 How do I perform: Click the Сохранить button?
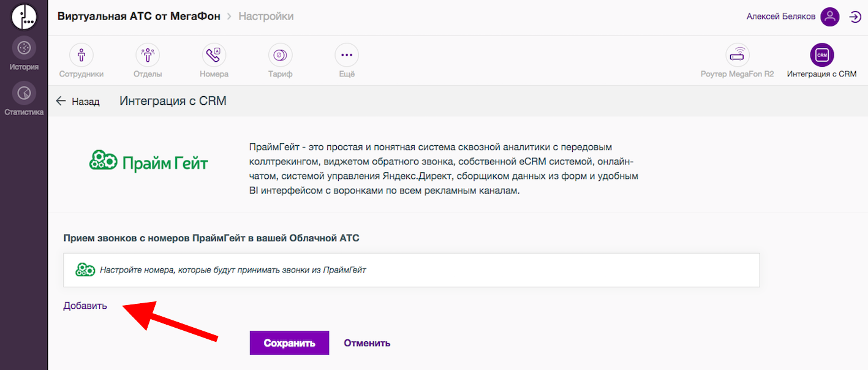[x=290, y=343]
